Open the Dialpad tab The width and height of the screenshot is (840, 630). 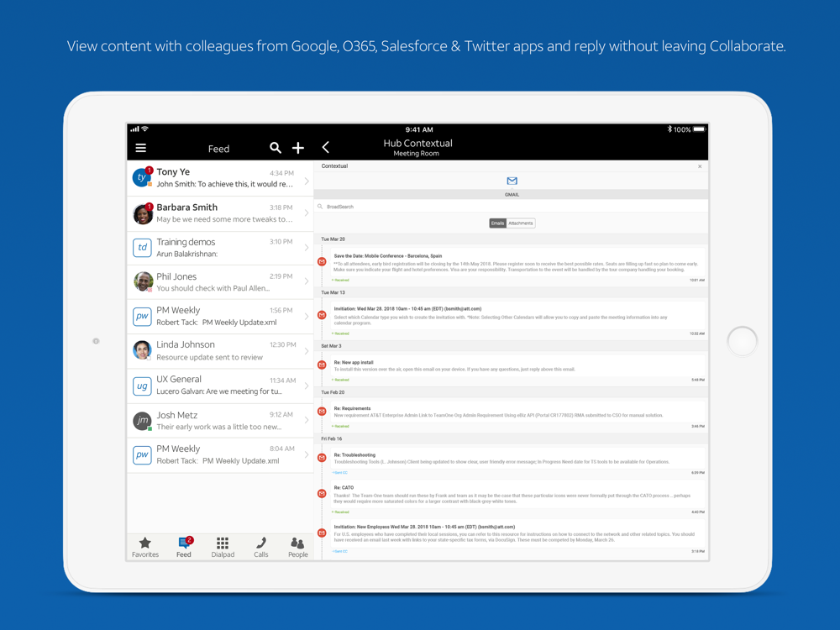pyautogui.click(x=223, y=548)
